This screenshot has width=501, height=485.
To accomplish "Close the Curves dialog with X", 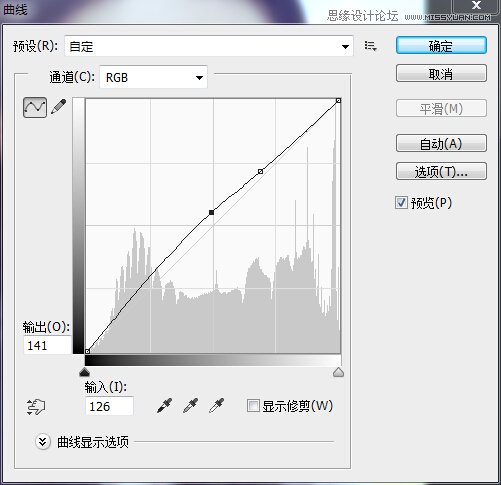I will point(477,5).
